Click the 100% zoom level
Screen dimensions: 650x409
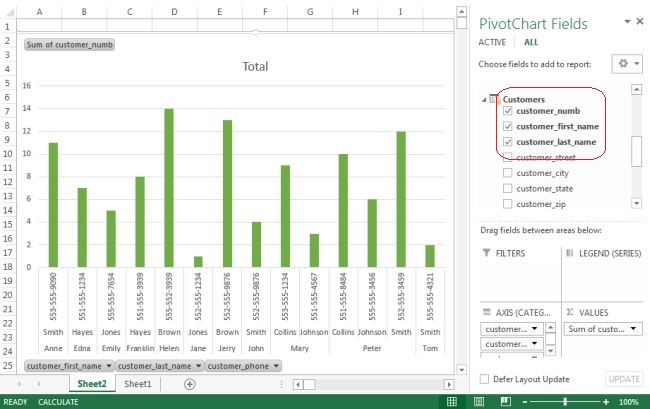click(628, 402)
